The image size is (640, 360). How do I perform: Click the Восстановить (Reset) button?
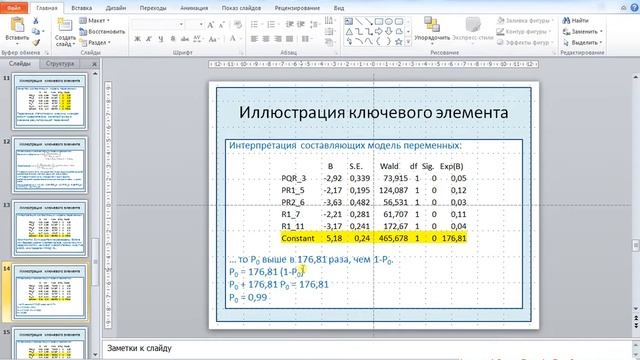tap(102, 31)
